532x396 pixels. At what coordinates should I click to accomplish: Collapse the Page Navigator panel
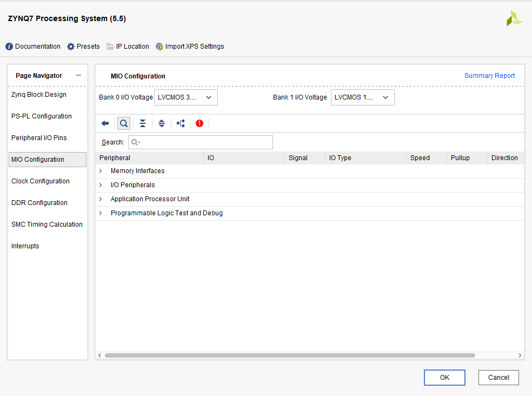(78, 75)
